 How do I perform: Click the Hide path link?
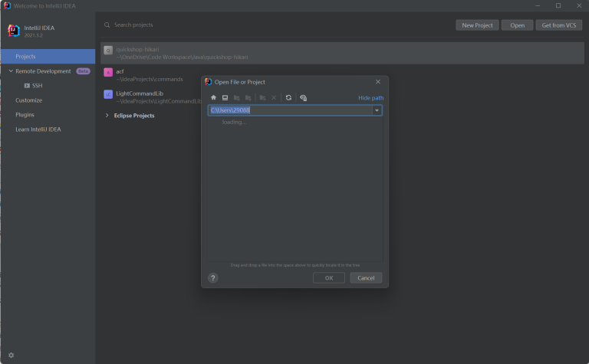tap(370, 98)
